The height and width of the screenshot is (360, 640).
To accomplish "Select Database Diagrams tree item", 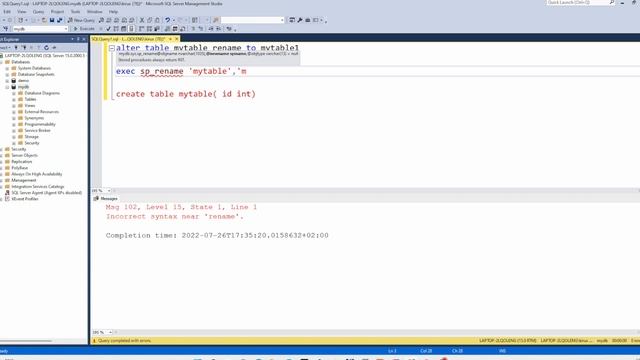I will (x=42, y=93).
